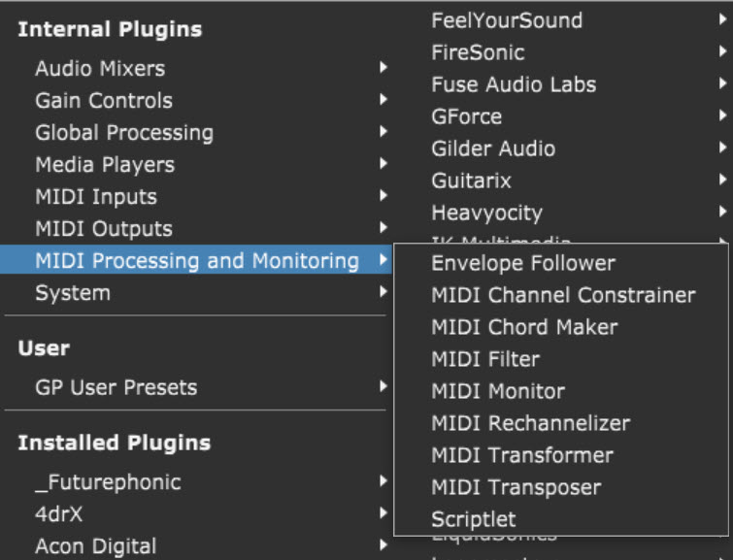Open the System plugins category
Screen dimensions: 733x560
point(73,292)
